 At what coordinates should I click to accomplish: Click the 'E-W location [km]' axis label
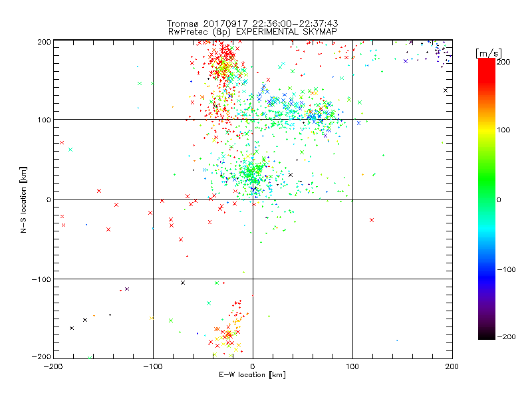pos(253,375)
